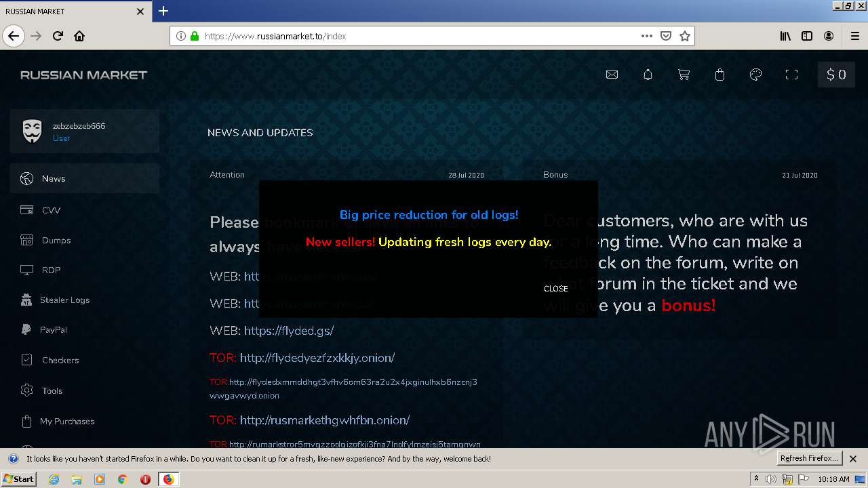The width and height of the screenshot is (868, 488).
Task: Click the CVV card icon
Action: click(x=27, y=210)
